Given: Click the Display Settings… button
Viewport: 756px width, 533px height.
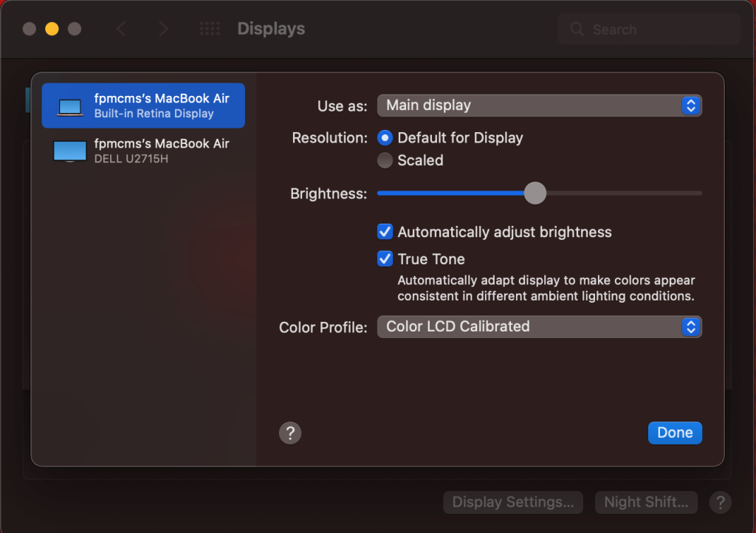Looking at the screenshot, I should point(513,502).
